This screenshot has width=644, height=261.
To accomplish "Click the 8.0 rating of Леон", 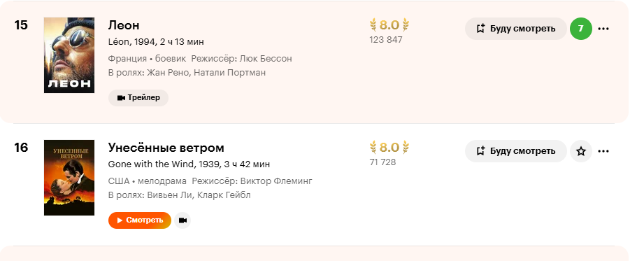I will point(389,25).
